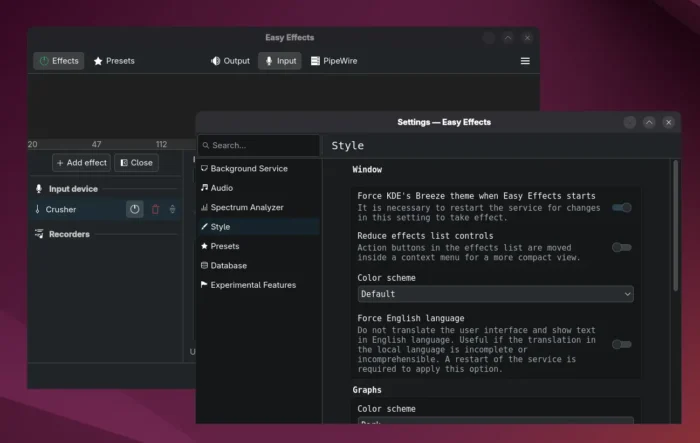Switch to the Output tab
700x443 pixels.
pyautogui.click(x=230, y=61)
